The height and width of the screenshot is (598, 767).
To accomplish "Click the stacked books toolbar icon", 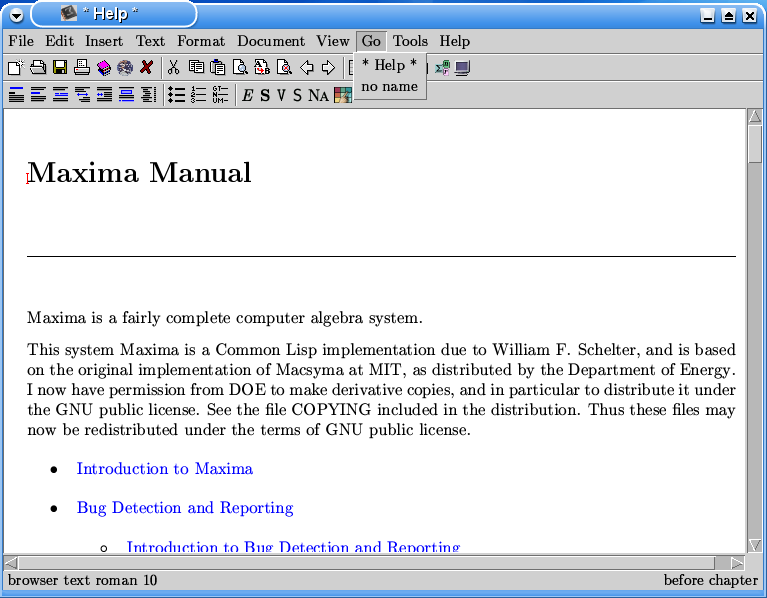I will coord(104,67).
